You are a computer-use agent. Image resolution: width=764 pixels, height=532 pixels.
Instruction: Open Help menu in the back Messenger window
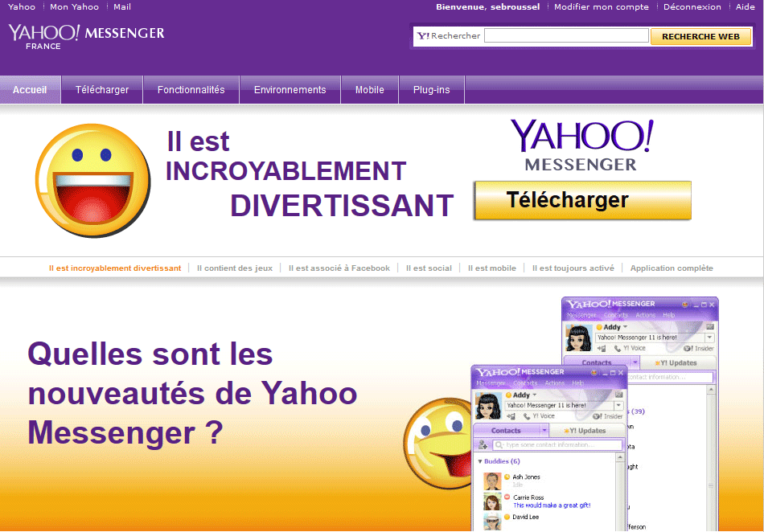click(x=668, y=315)
